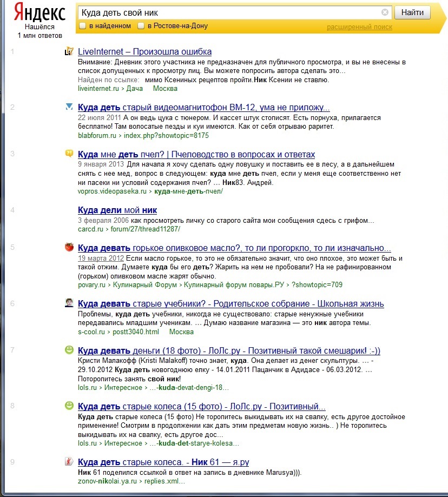
Task: Open 'Куда девать горькое оливковое масло?' result
Action: point(234,248)
